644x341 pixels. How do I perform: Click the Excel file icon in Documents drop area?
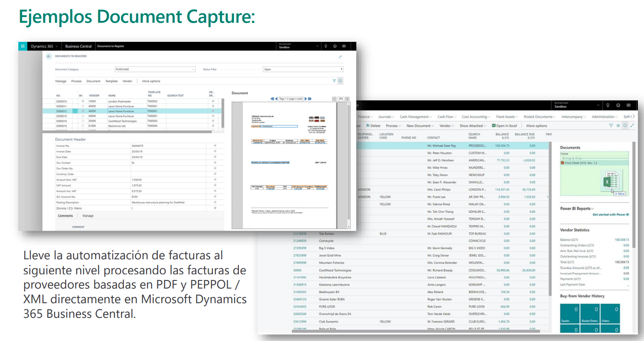pos(611,180)
